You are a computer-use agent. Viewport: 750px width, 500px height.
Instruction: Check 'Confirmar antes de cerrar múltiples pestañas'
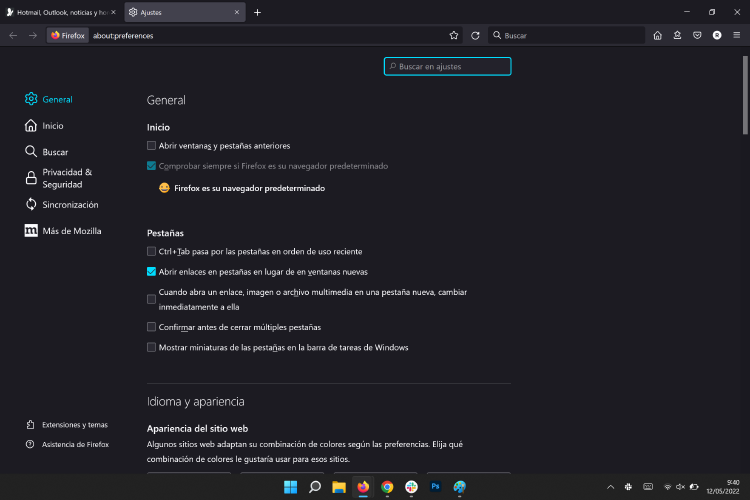151,327
